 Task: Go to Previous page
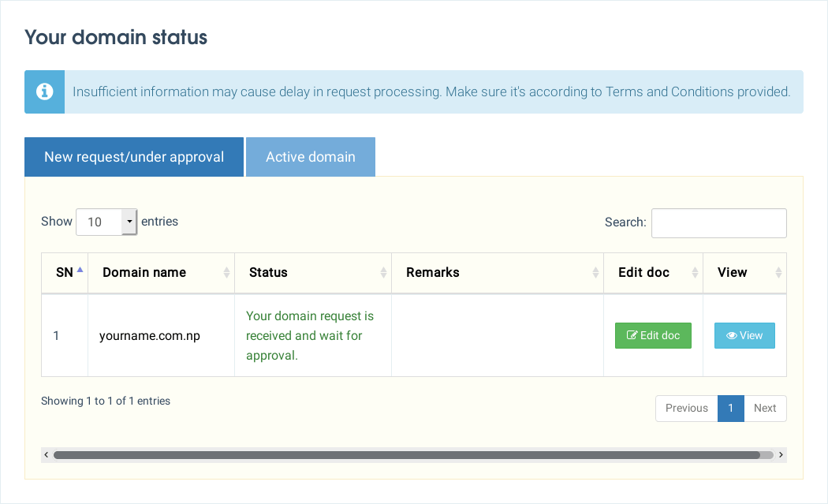point(686,408)
